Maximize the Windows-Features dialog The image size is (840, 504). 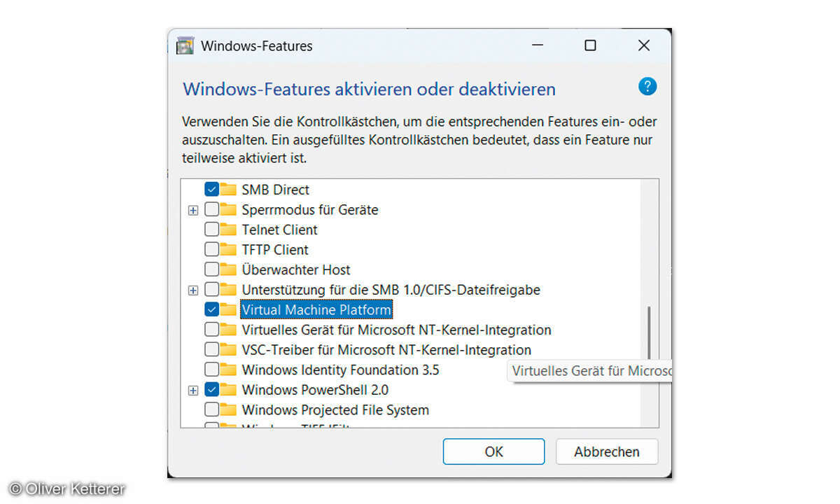[590, 45]
